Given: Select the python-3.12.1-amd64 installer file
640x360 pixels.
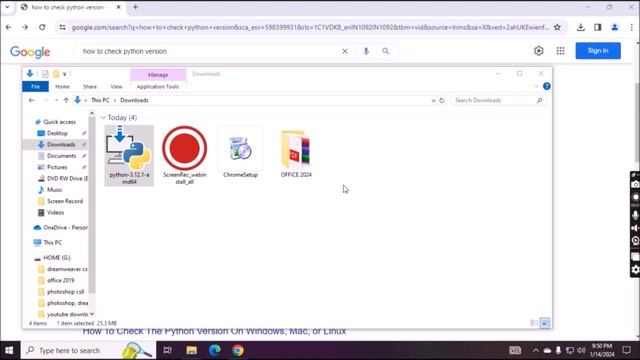Looking at the screenshot, I should pyautogui.click(x=129, y=156).
